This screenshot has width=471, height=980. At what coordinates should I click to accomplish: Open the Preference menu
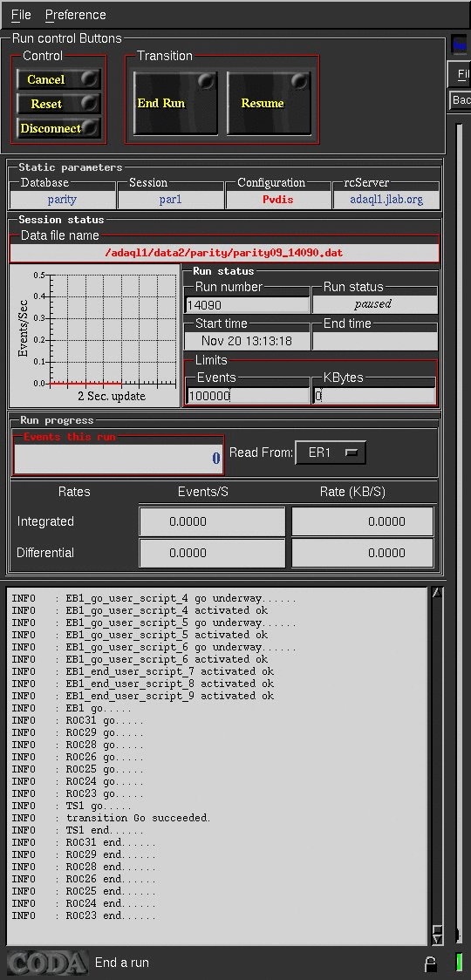click(76, 14)
